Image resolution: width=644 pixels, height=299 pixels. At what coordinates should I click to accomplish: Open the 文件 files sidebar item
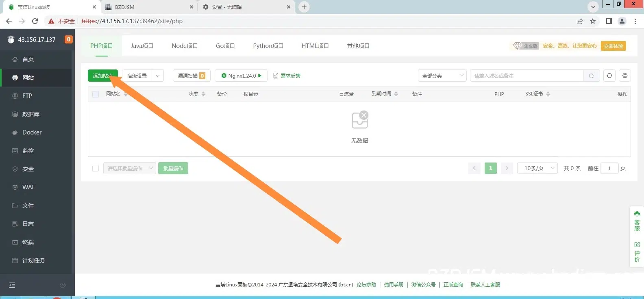[36, 206]
